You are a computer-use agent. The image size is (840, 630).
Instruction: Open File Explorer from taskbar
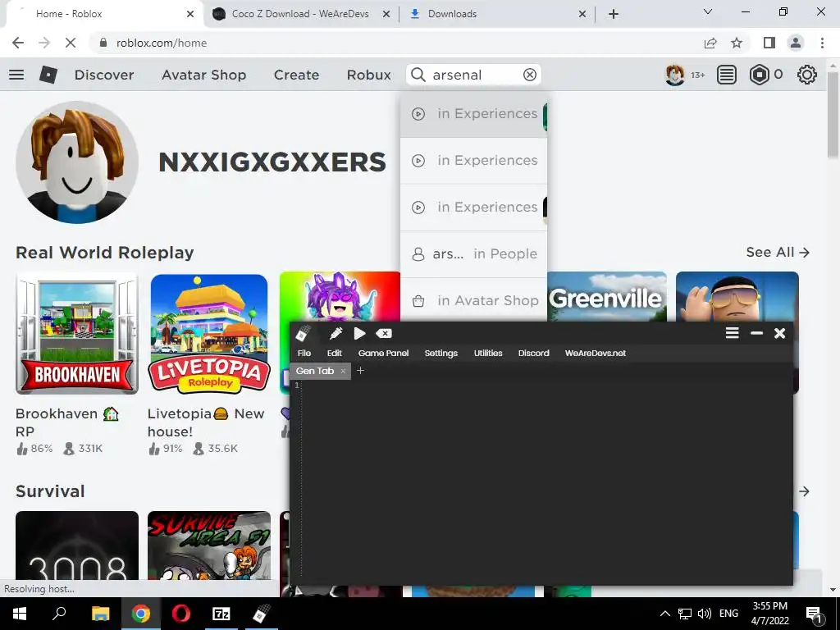click(x=100, y=614)
